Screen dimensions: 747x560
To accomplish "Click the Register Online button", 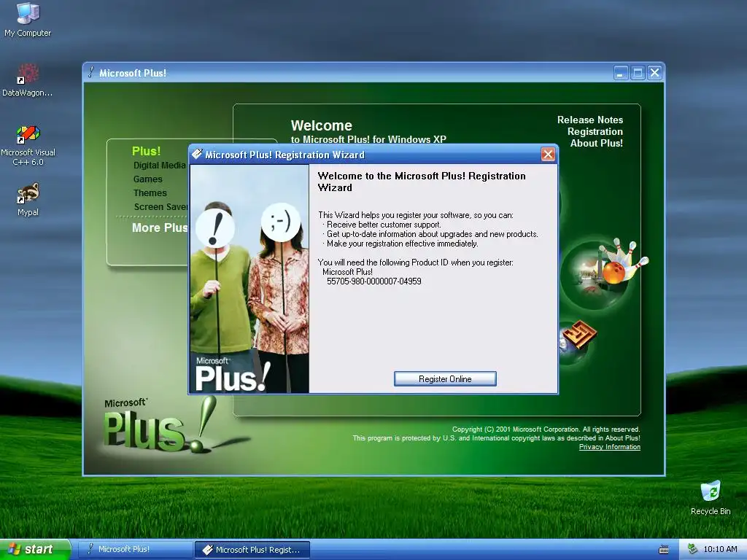I will click(445, 379).
